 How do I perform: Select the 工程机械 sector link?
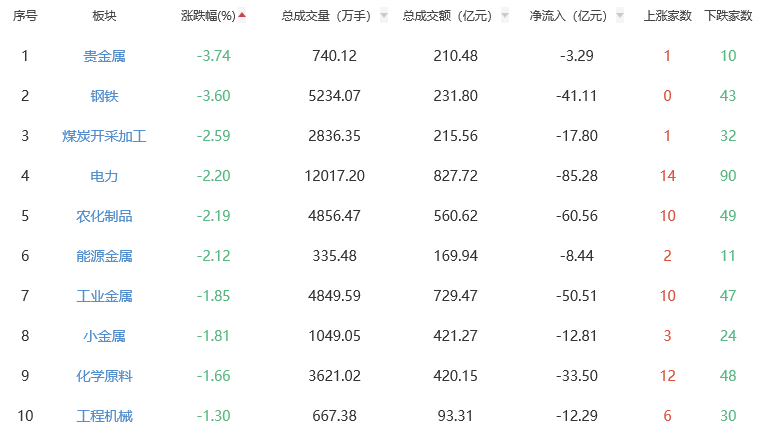point(104,416)
